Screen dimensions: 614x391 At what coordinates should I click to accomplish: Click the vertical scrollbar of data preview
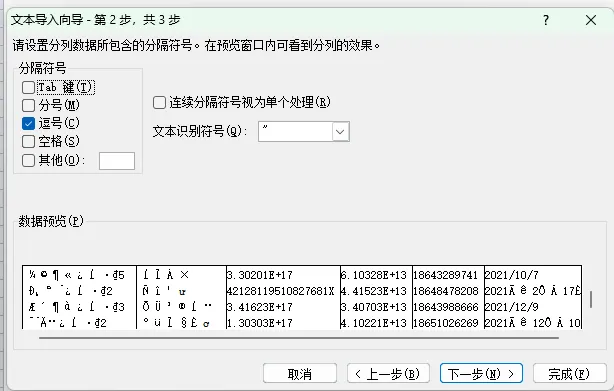point(591,299)
